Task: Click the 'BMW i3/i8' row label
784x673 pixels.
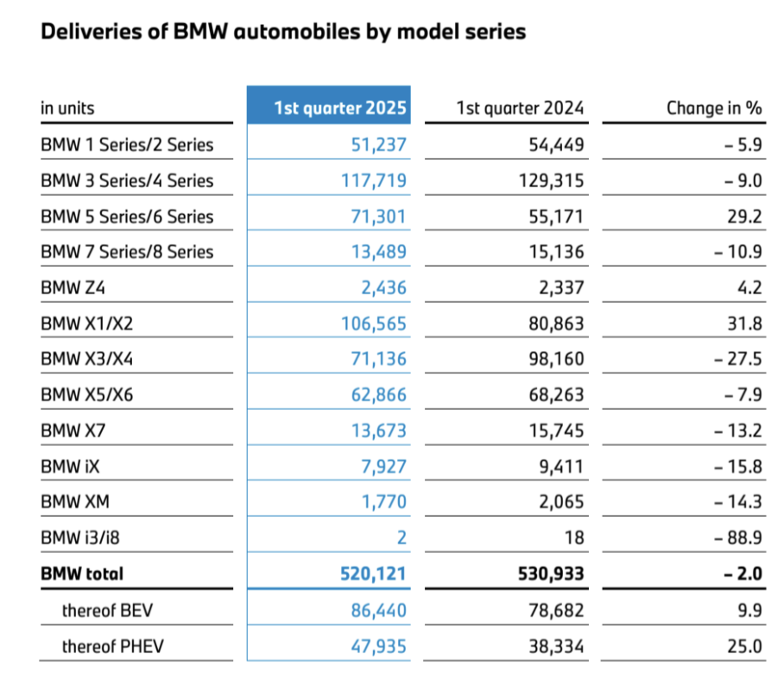Action: (x=80, y=538)
